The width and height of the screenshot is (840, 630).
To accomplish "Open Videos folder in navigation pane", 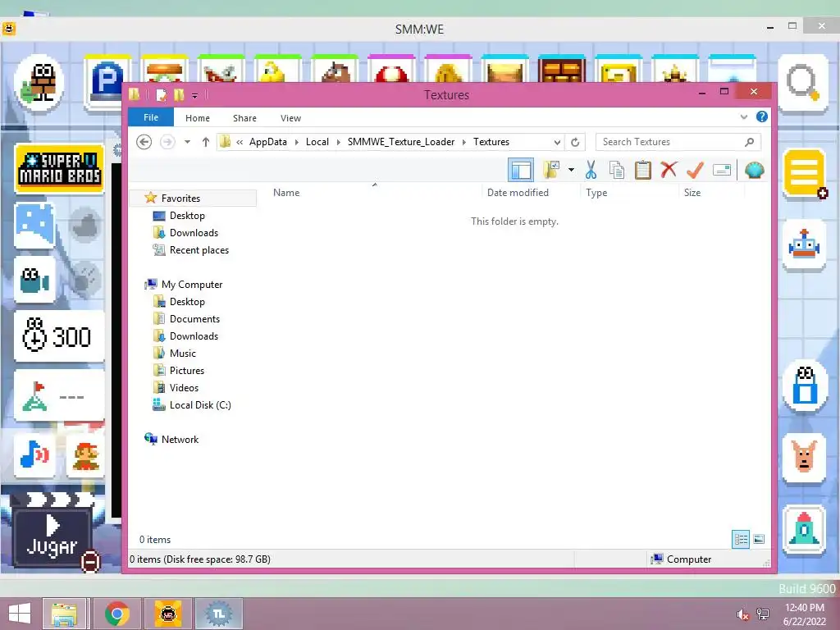I will pos(184,387).
